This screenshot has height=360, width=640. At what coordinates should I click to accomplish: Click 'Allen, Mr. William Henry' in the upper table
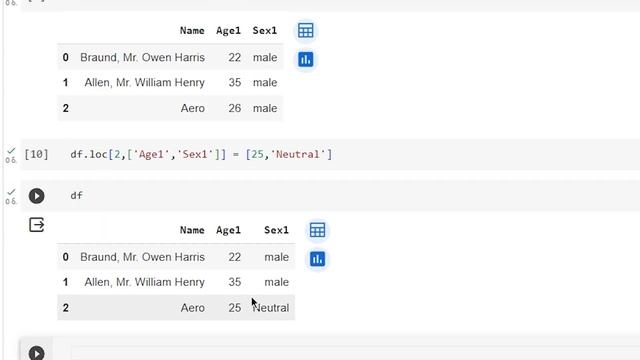[x=144, y=83]
